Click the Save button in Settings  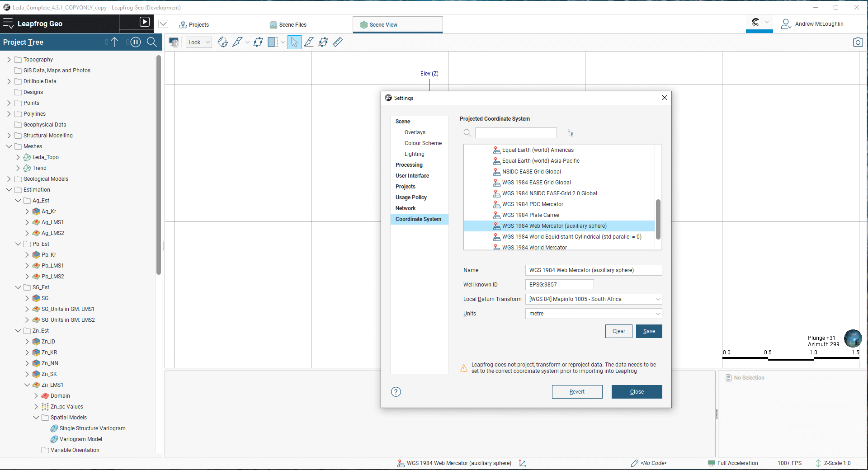click(649, 331)
